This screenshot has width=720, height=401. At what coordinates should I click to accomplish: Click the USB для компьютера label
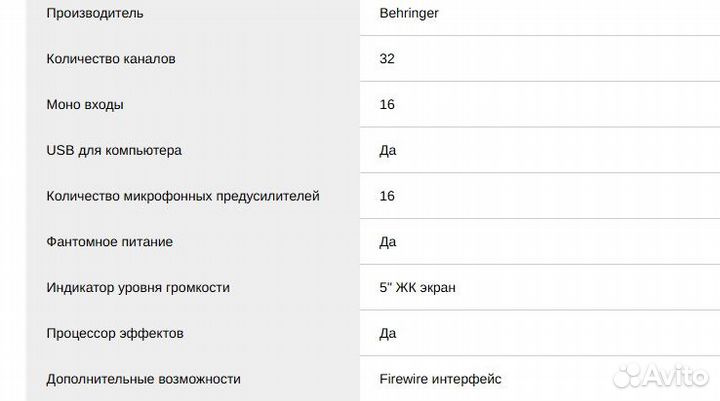coord(114,150)
